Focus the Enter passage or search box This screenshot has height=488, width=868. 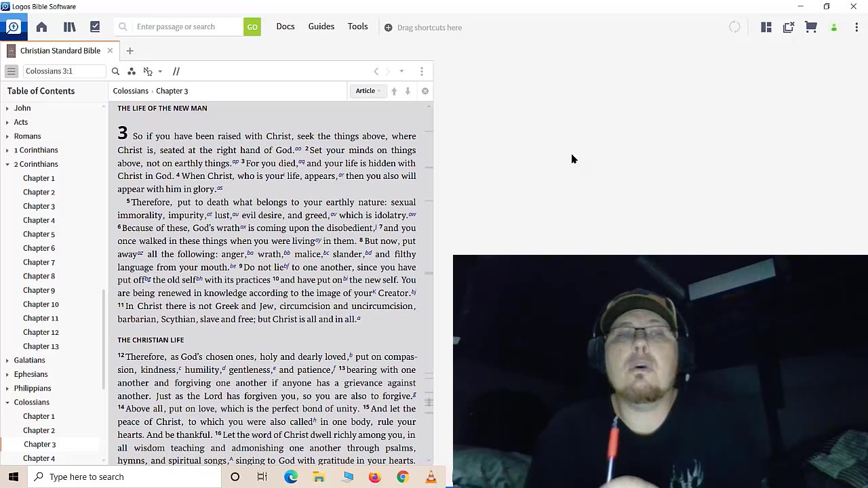179,27
